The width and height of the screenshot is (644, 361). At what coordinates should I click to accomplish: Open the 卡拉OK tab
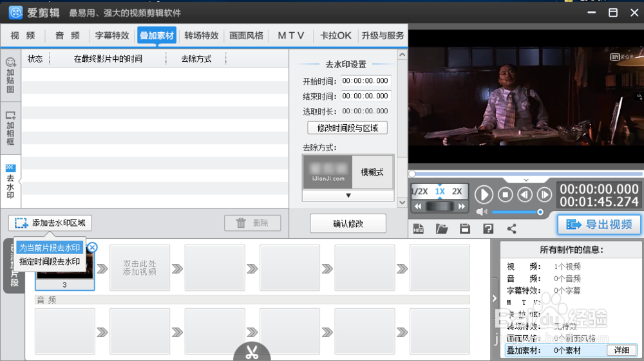tap(336, 35)
